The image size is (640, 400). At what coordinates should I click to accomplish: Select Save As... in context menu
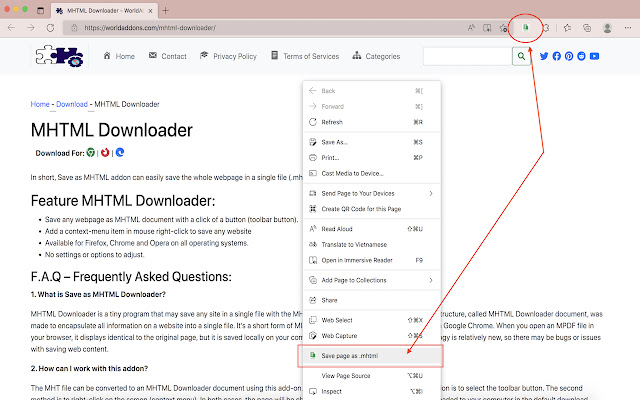(372, 142)
